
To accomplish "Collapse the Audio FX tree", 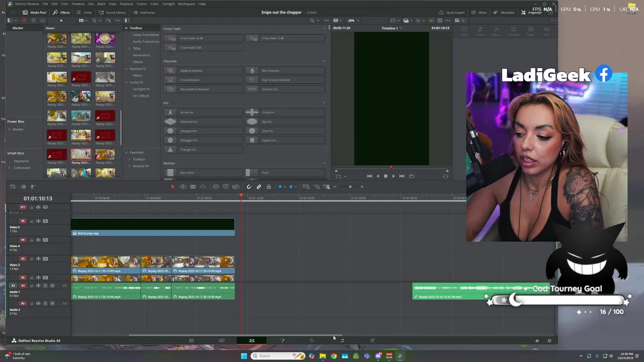I will 126,82.
